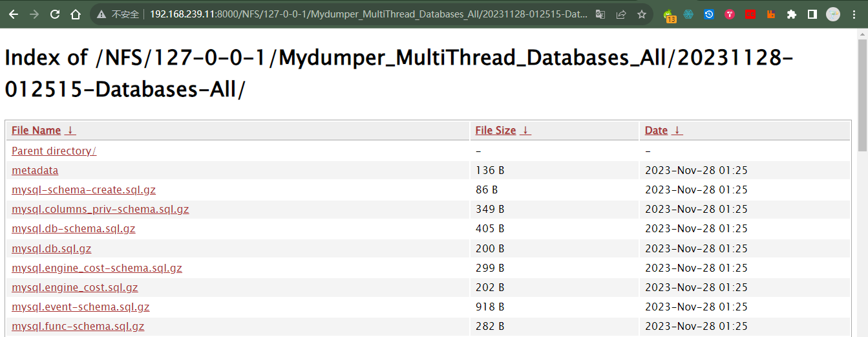Select the 918 B file size cell
Screen dimensions: 868x337
(x=490, y=307)
